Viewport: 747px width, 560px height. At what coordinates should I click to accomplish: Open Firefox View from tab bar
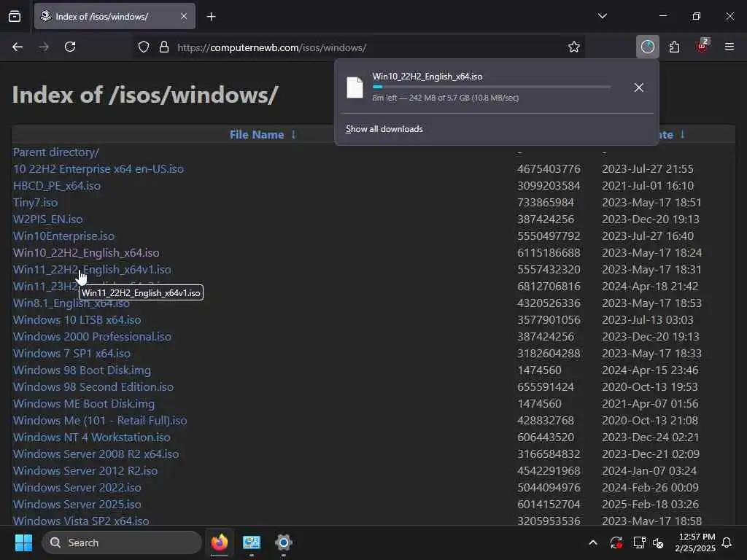(x=15, y=17)
